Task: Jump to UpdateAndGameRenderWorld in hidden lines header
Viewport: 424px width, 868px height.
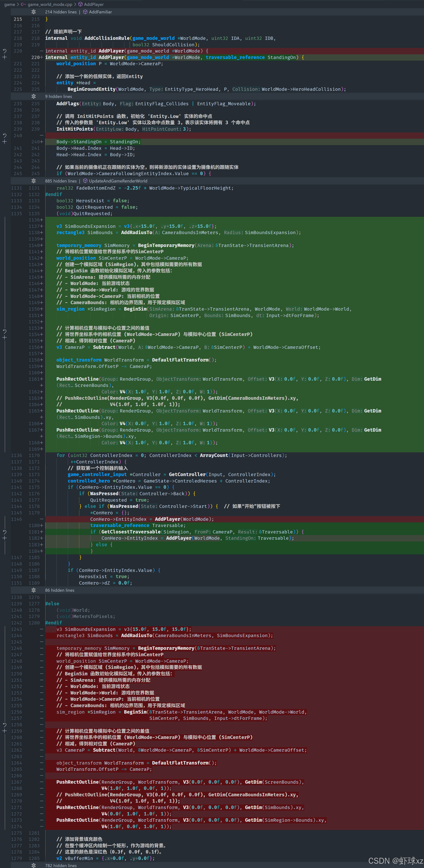Action: [118, 181]
